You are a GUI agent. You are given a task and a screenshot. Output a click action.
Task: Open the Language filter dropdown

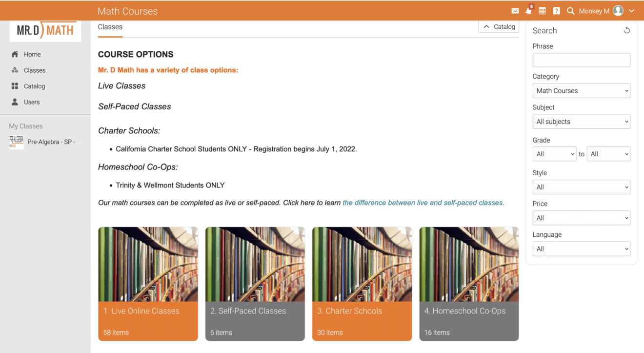581,249
